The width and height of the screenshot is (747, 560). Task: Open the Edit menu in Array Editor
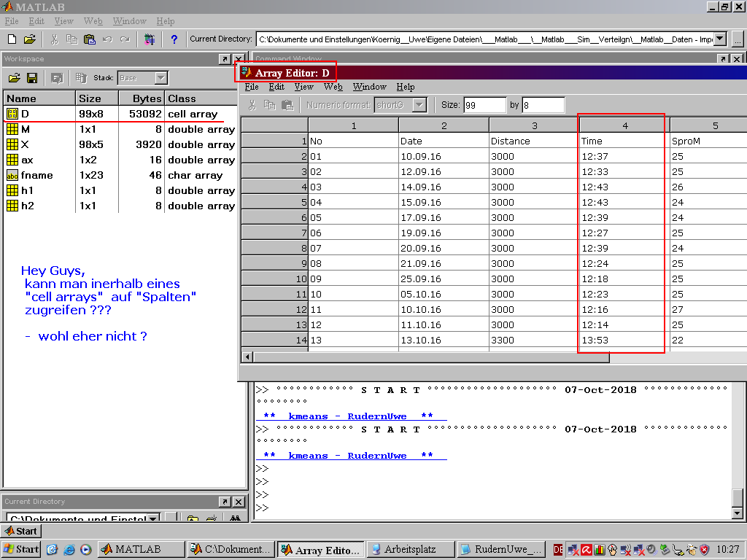(x=276, y=87)
